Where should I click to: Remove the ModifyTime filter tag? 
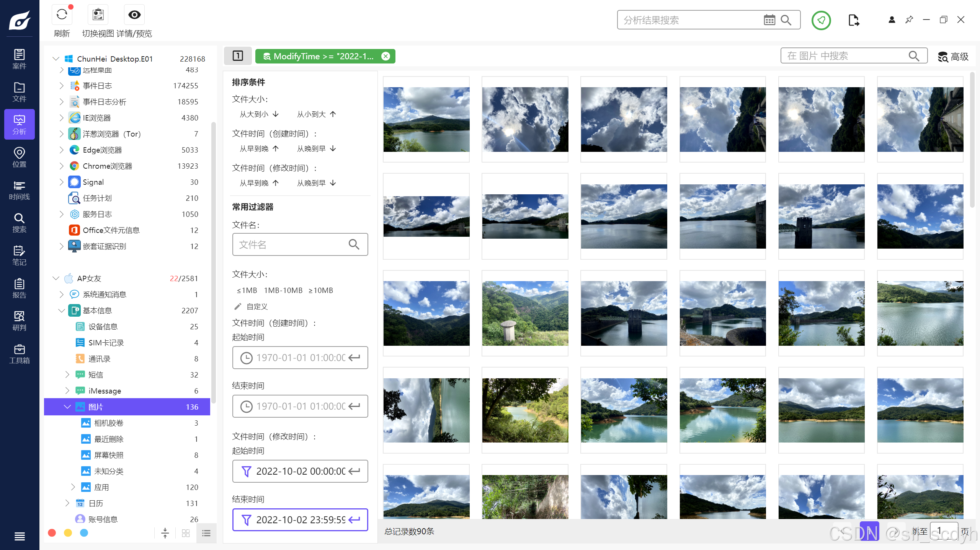click(385, 56)
